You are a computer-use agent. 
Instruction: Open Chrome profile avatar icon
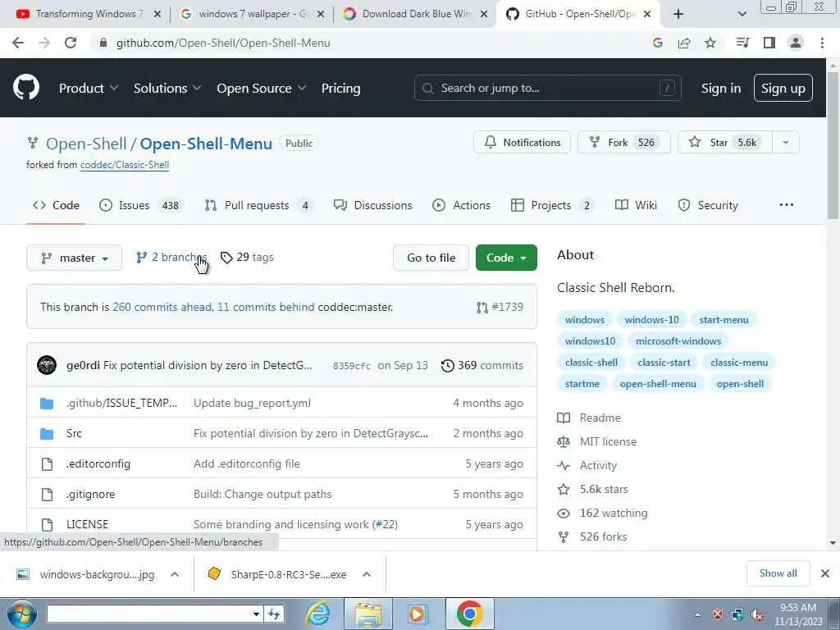tap(796, 43)
